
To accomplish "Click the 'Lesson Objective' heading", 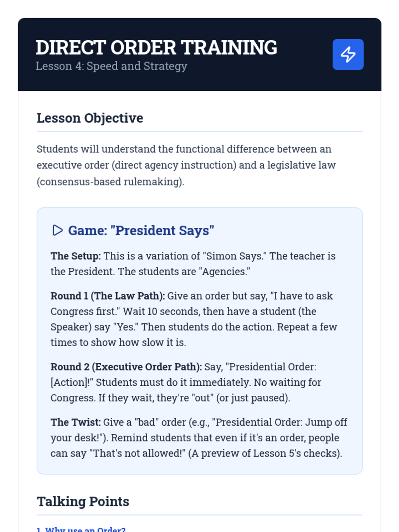I will pos(90,118).
